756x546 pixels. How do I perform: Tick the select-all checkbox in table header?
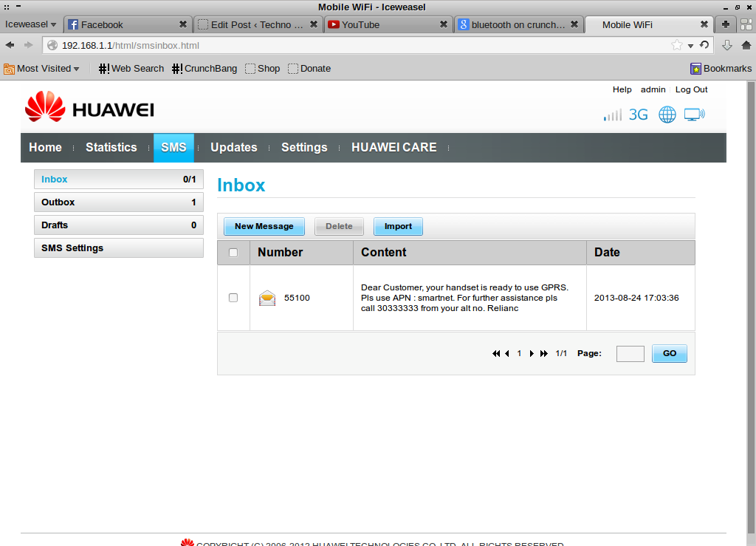[233, 253]
